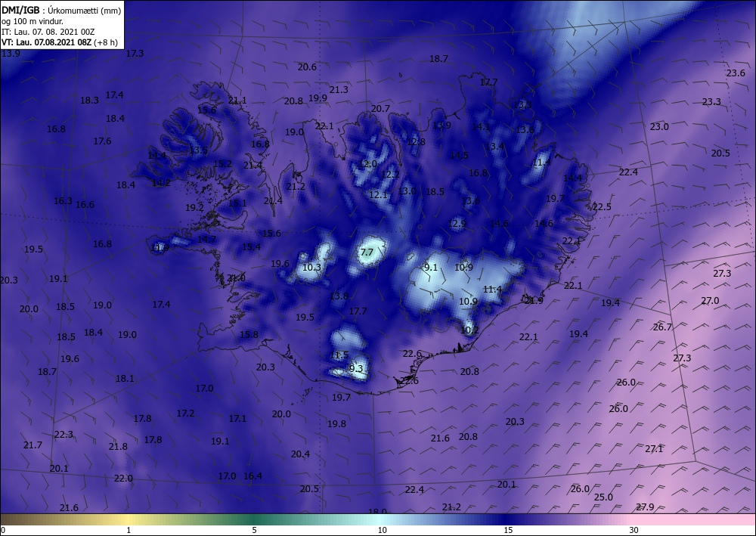Click the '23.6' value near the top right

point(736,73)
